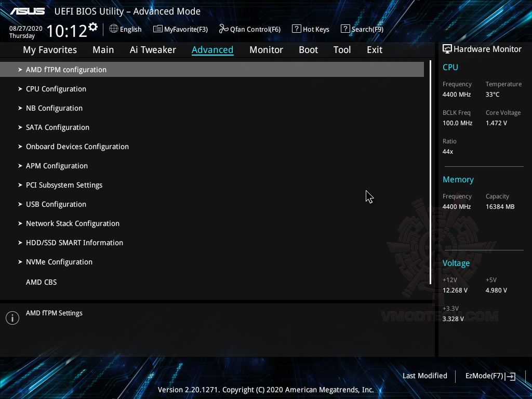Open Qfan Control(F6)
This screenshot has height=399, width=532.
(x=250, y=29)
